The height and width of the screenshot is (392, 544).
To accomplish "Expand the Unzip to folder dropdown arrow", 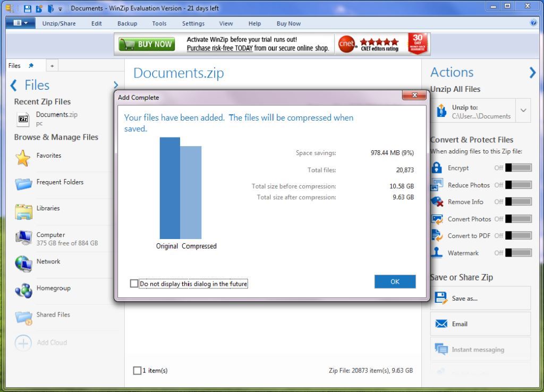I will click(523, 110).
